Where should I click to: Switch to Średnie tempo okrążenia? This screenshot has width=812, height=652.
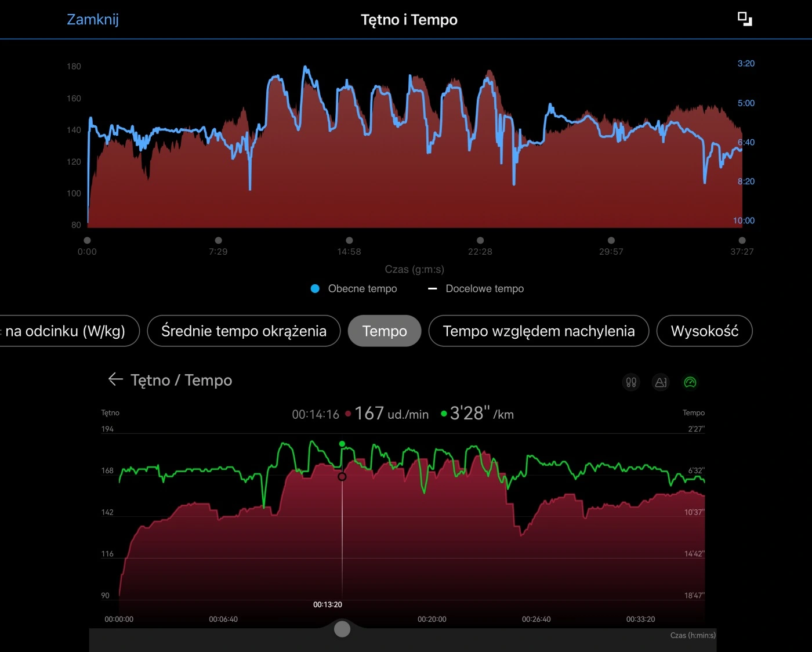pos(244,331)
